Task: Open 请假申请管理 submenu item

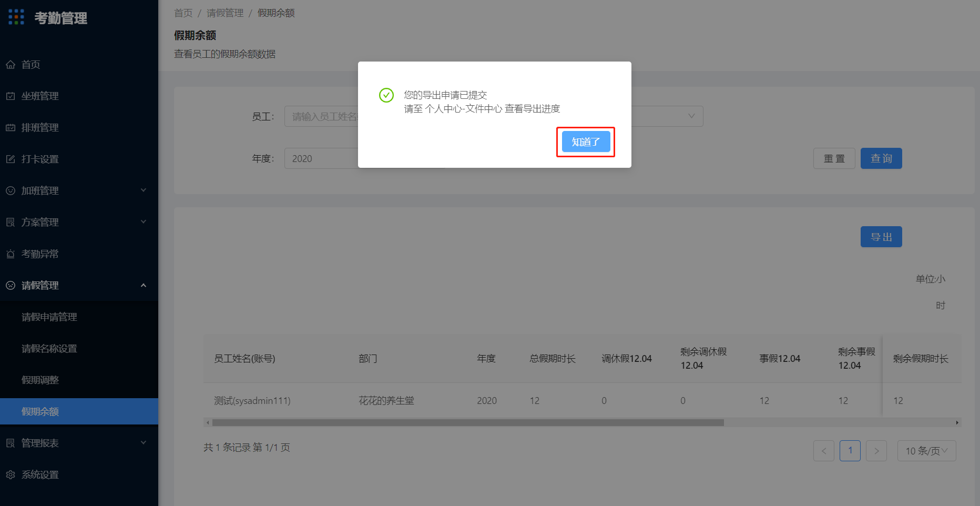Action: [x=79, y=317]
